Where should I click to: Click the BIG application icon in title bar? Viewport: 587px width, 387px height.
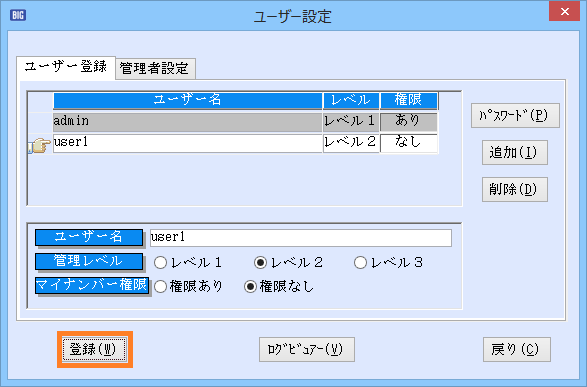[18, 15]
